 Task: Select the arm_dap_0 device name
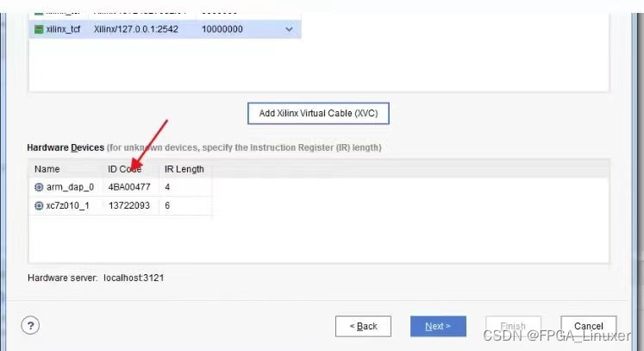[70, 187]
